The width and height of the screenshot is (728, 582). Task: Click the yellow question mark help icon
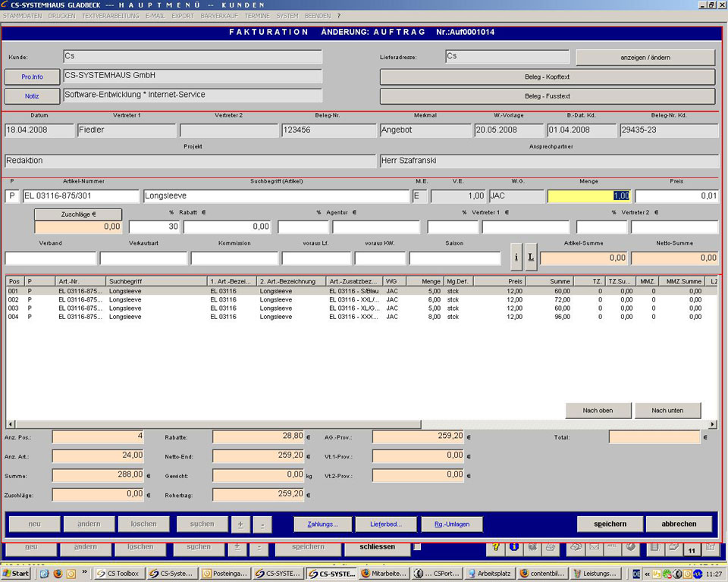point(496,547)
